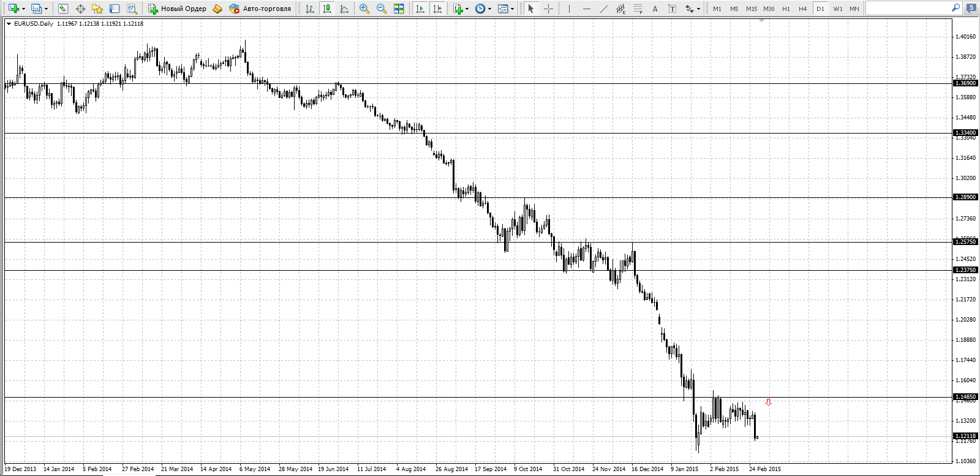The image size is (980, 476).
Task: Switch to the W1 weekly timeframe
Action: click(837, 9)
